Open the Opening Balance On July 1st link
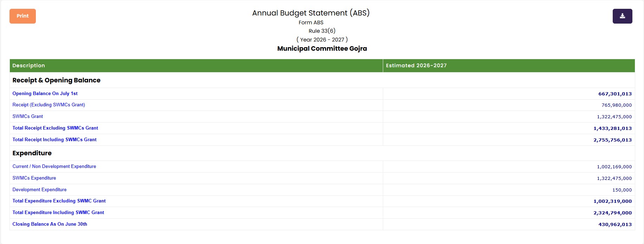Image resolution: width=644 pixels, height=244 pixels. point(45,94)
